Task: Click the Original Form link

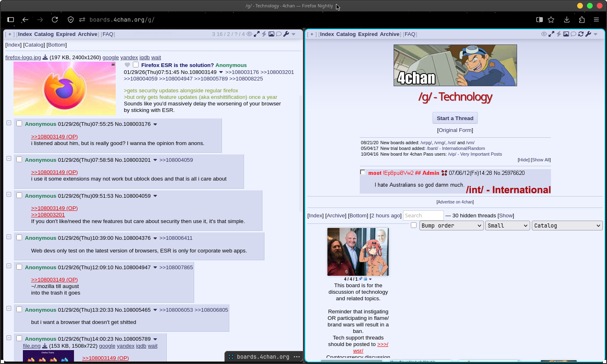Action: (455, 130)
